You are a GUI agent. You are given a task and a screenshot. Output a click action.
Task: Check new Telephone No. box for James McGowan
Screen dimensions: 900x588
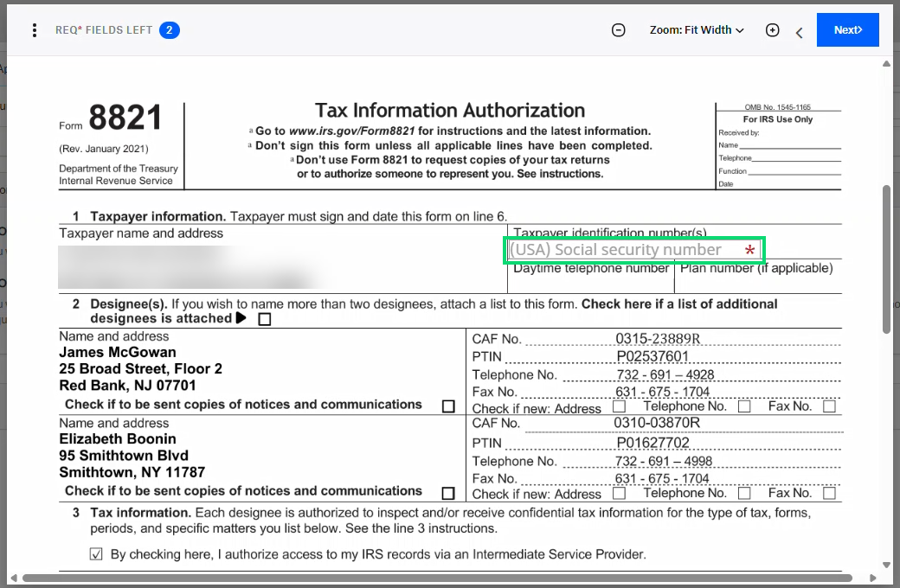click(744, 406)
